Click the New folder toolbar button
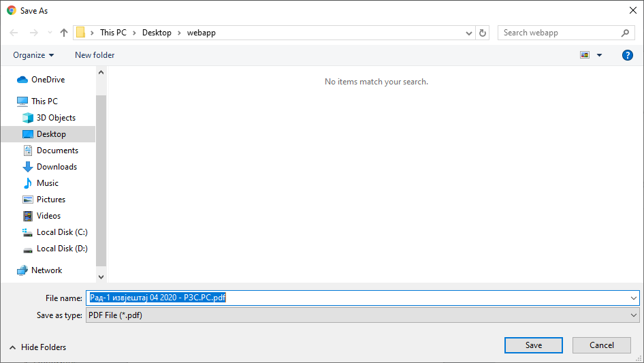The height and width of the screenshot is (363, 644). click(95, 55)
